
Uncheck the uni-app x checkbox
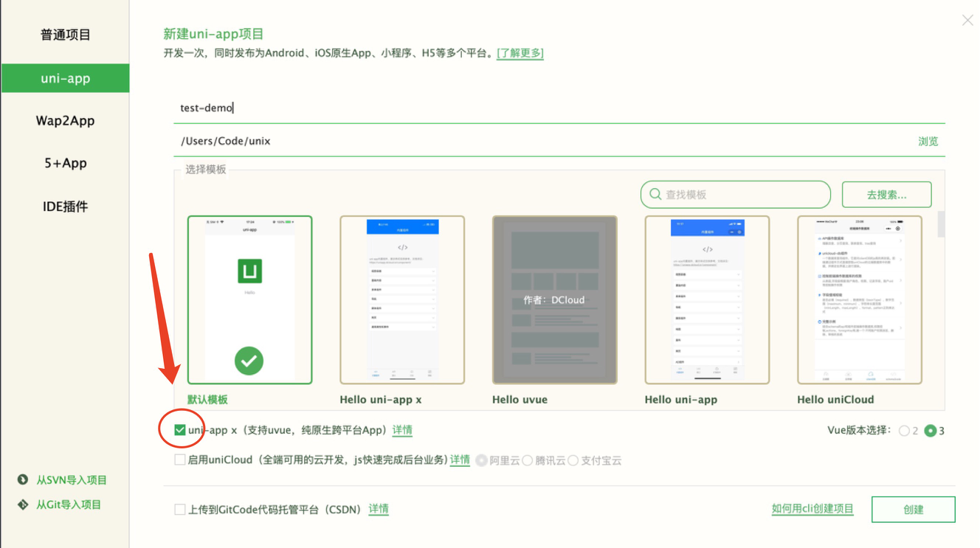pos(179,430)
